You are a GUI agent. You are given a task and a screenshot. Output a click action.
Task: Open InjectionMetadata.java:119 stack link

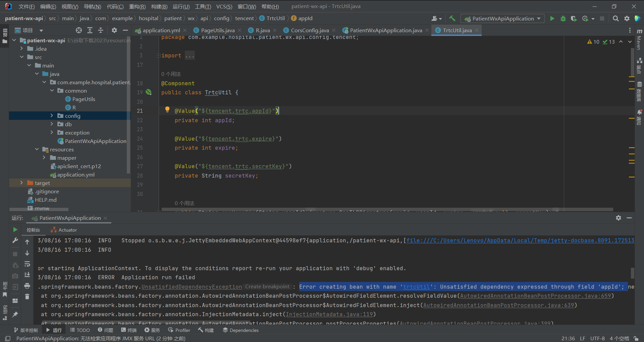coord(329,314)
